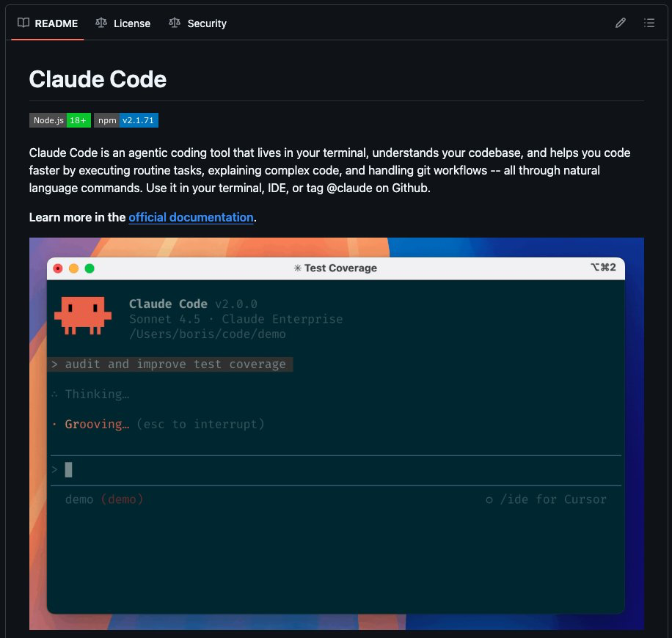672x638 pixels.
Task: Open the README edit pencil icon
Action: tap(620, 23)
